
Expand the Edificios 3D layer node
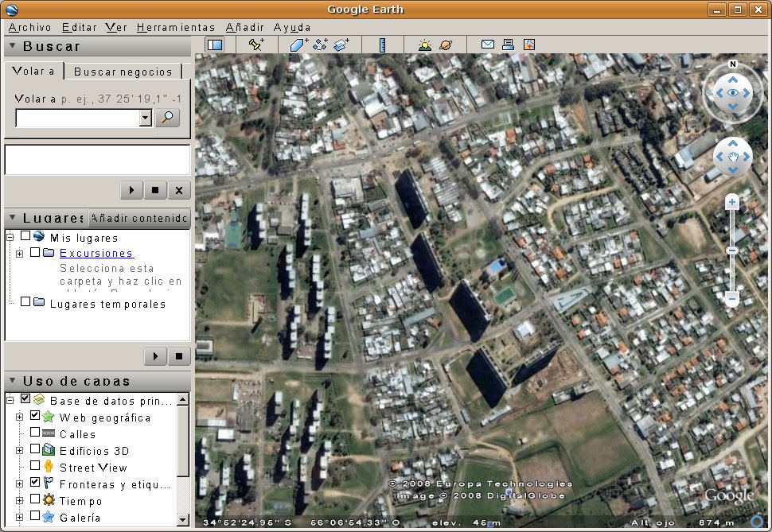[x=19, y=450]
